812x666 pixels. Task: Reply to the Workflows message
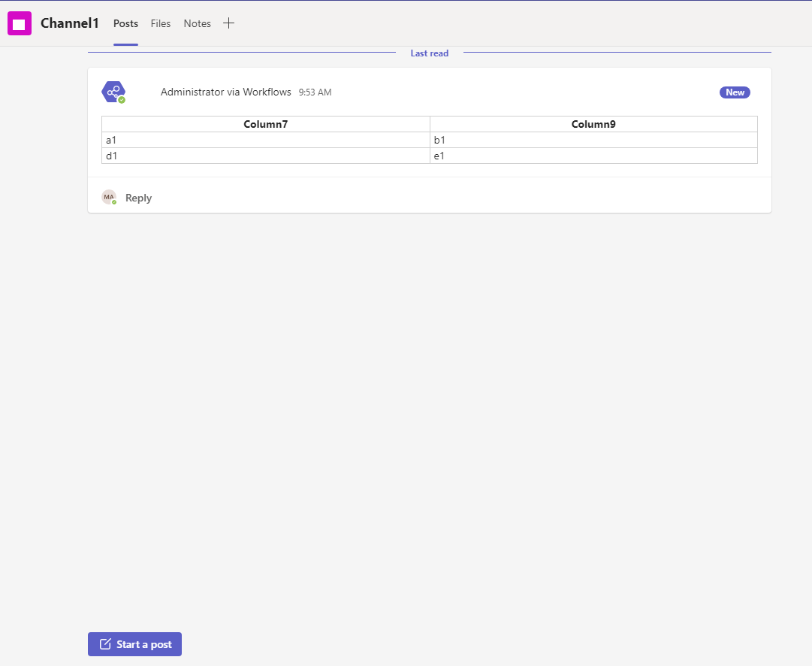[138, 198]
